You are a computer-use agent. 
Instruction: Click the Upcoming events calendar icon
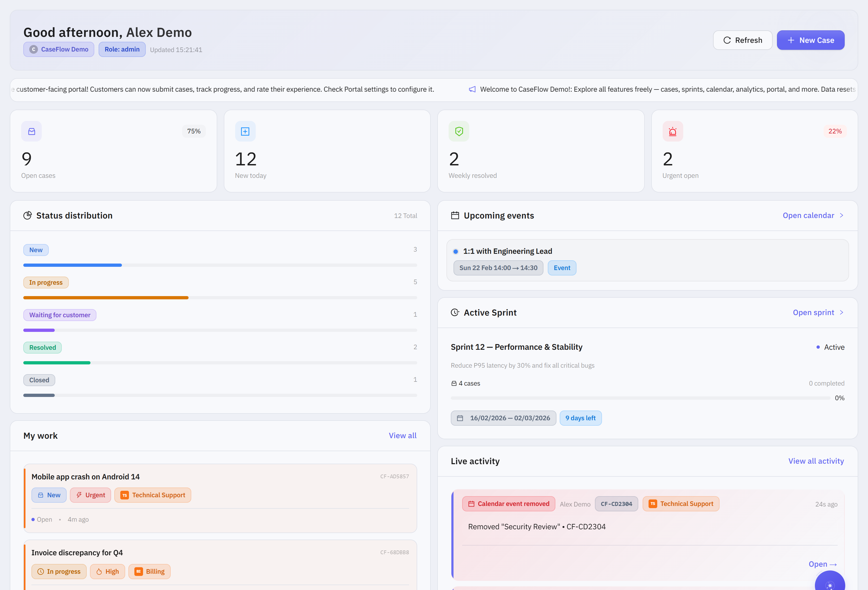click(455, 215)
